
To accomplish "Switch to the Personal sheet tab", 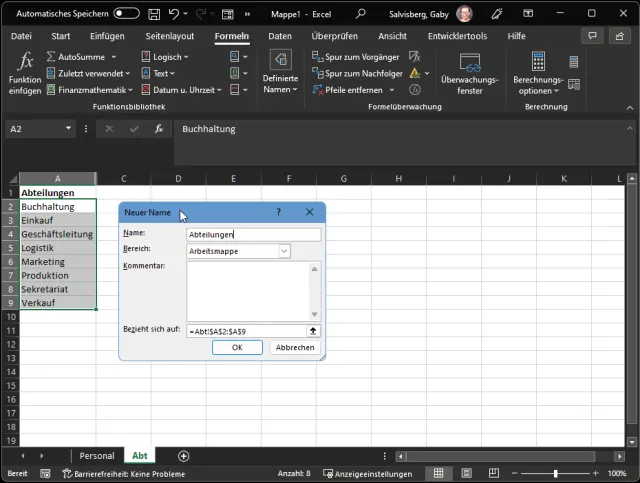I will point(97,456).
